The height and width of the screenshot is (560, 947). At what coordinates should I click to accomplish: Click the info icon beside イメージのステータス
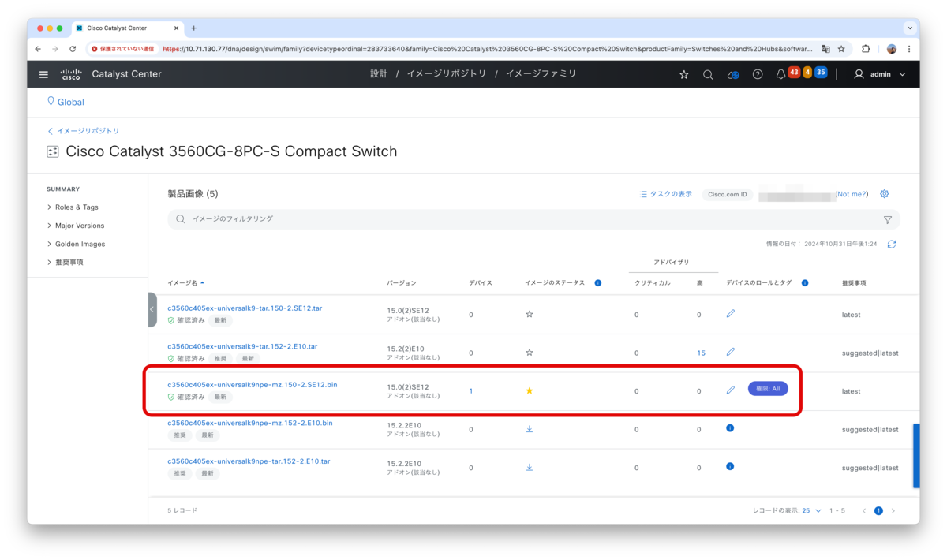(x=598, y=282)
